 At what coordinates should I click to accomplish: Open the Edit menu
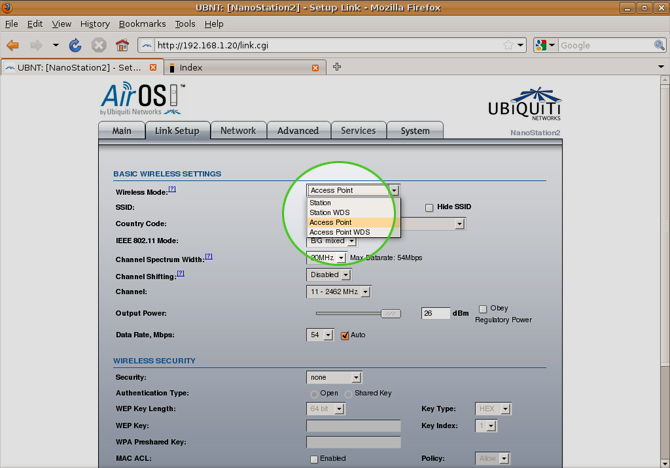coord(35,24)
